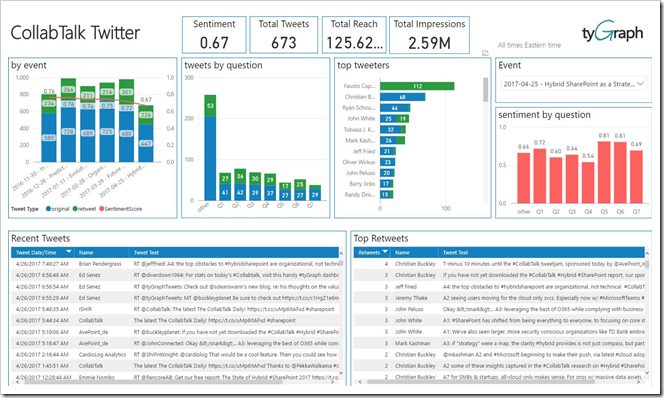Click 'All times Eastern time' note
This screenshot has width=664, height=398.
pyautogui.click(x=529, y=45)
